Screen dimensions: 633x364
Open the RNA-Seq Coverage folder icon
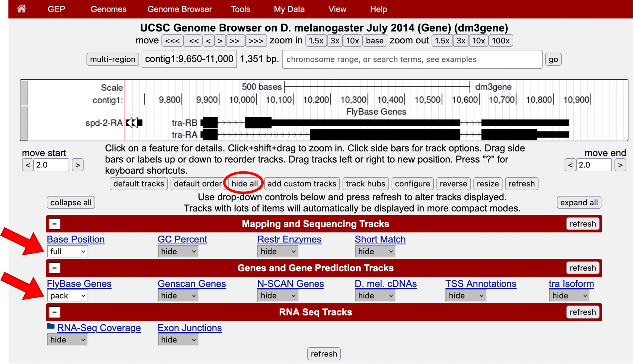click(x=51, y=326)
